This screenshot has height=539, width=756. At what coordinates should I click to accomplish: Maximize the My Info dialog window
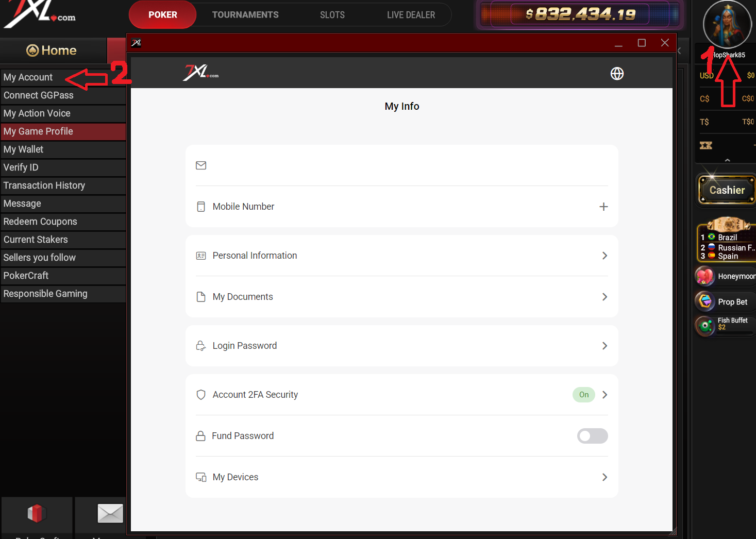click(642, 43)
